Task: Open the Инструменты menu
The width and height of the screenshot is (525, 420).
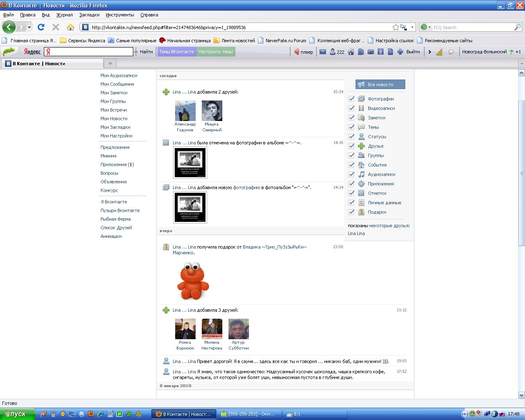Action: coord(120,15)
